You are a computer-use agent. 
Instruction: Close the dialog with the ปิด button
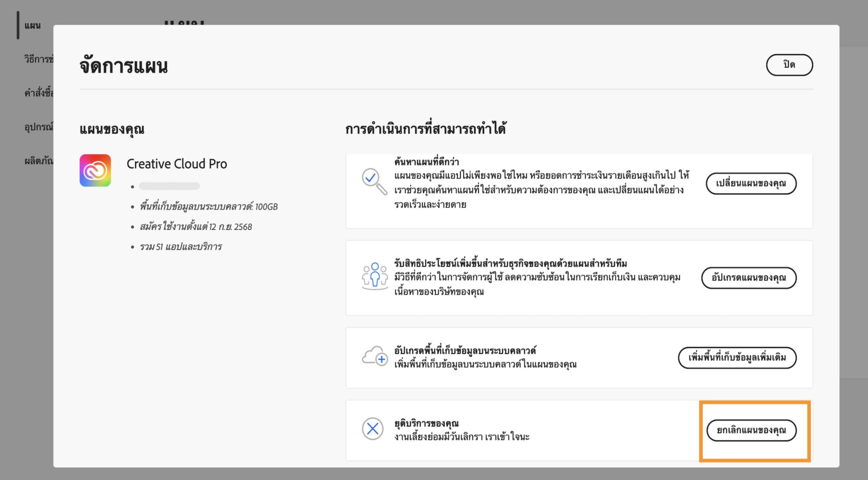(x=789, y=65)
